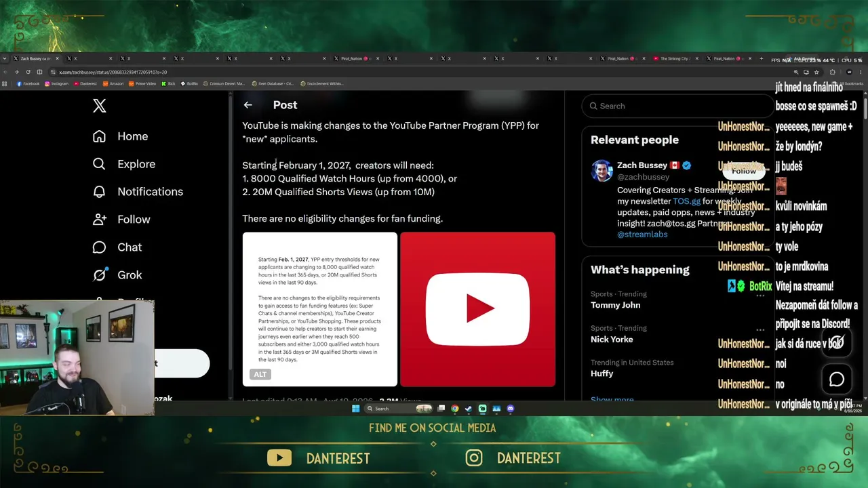Open Home in the X sidebar

click(x=120, y=136)
